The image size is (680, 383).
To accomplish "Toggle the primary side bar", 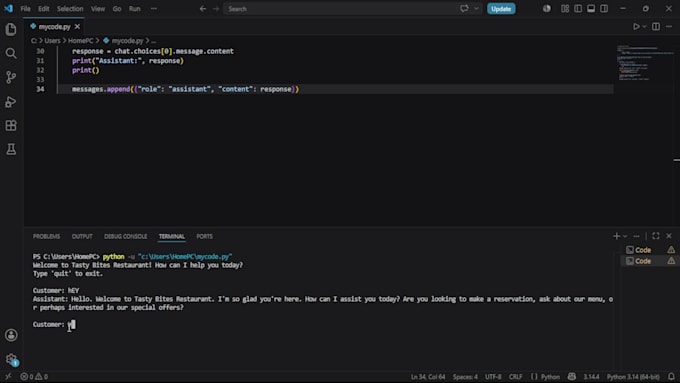I will coord(578,9).
